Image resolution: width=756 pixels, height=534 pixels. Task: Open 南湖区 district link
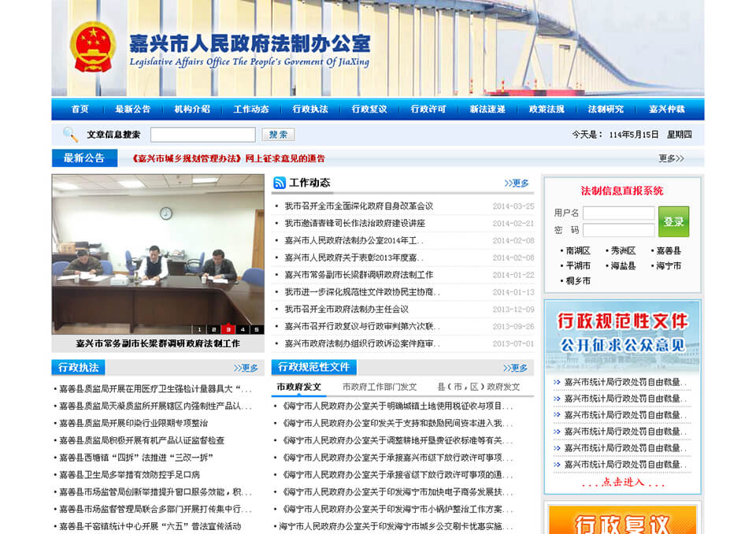(578, 250)
